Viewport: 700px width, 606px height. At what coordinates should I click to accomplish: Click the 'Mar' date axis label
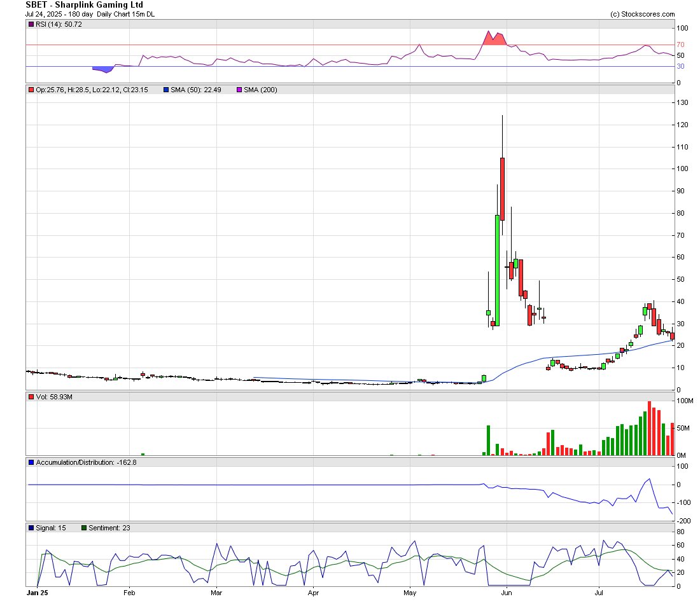click(216, 593)
